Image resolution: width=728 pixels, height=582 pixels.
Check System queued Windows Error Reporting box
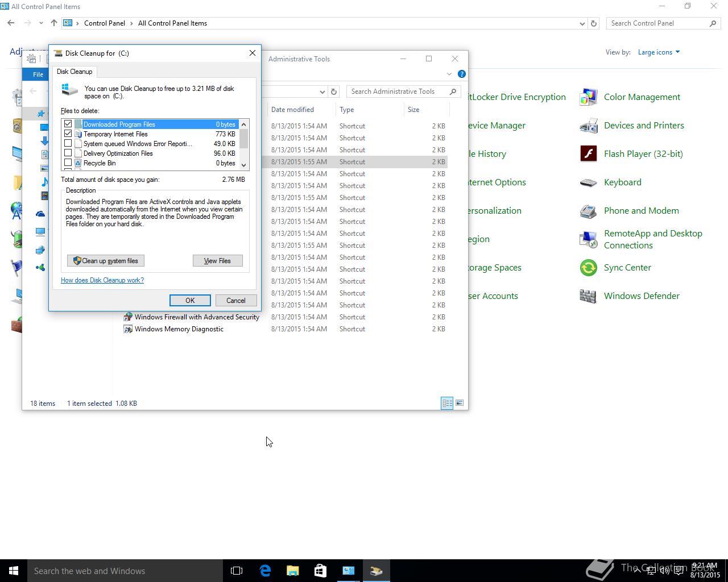coord(68,143)
